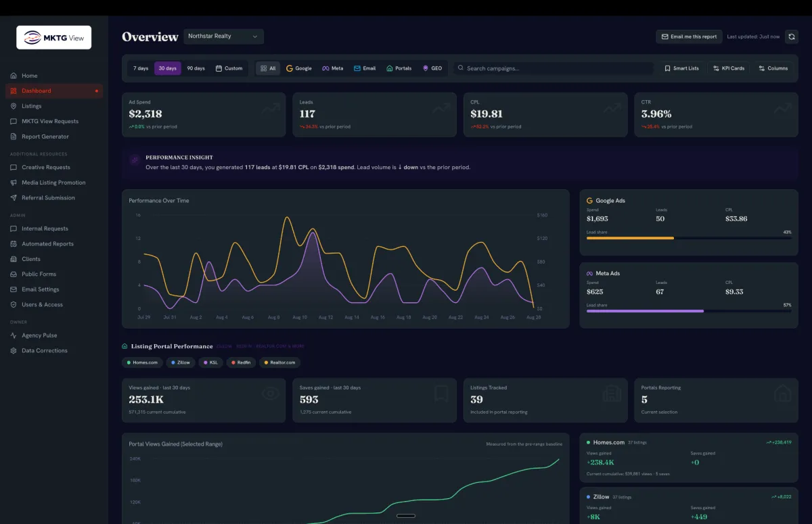This screenshot has width=812, height=524.
Task: Click "+238.4K" on Homes.com card
Action: (x=600, y=462)
